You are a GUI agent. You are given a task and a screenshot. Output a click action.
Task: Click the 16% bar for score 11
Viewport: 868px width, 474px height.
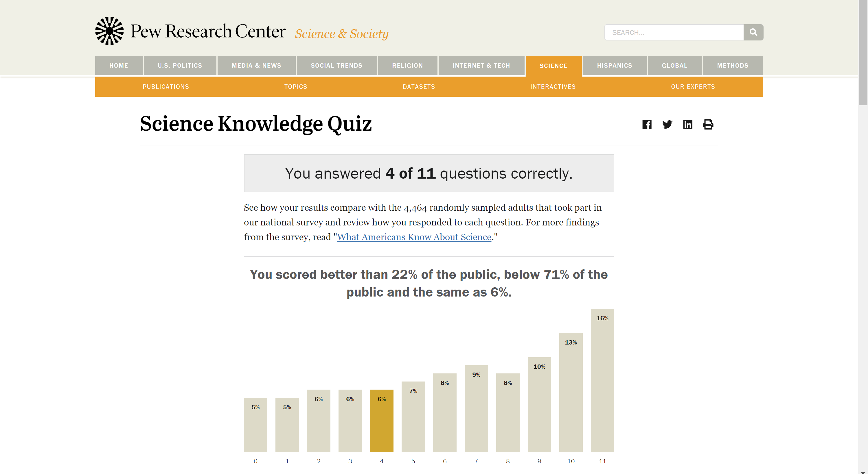tap(602, 380)
